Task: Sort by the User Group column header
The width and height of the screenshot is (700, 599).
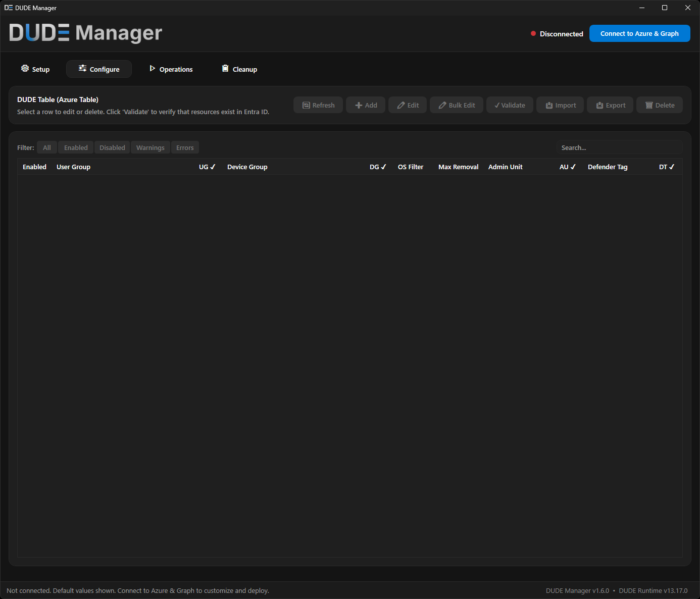Action: click(x=73, y=167)
